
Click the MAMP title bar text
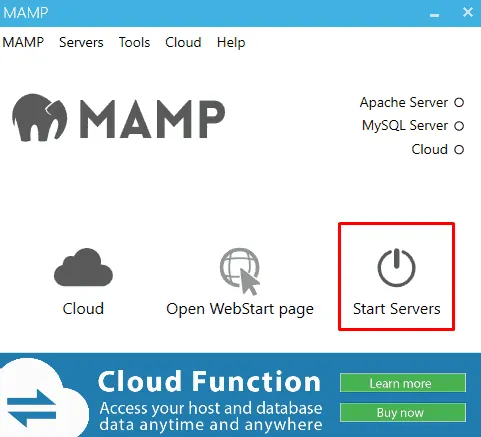pyautogui.click(x=26, y=13)
